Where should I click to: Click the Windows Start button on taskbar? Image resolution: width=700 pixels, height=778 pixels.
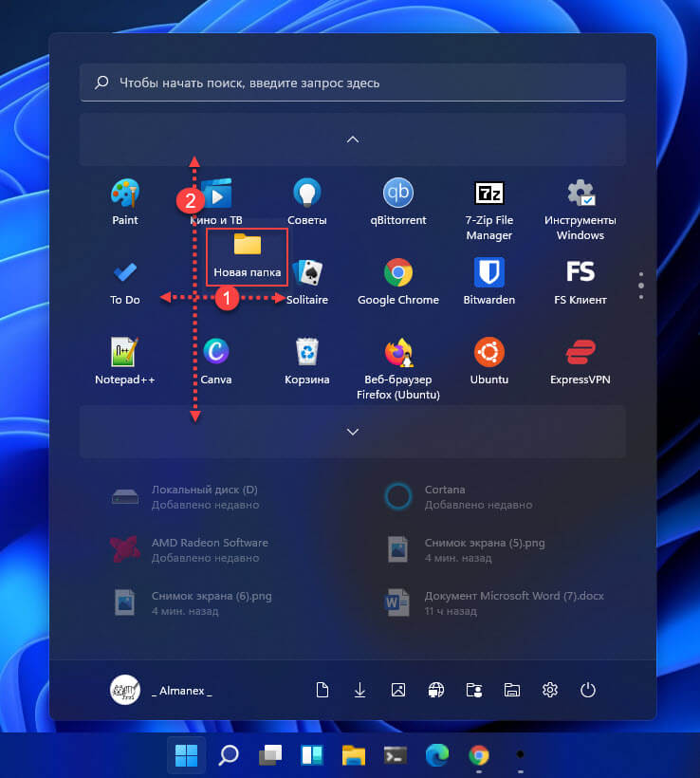pyautogui.click(x=187, y=755)
